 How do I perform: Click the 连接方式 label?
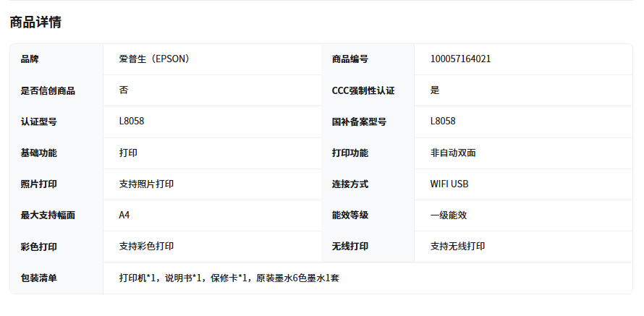(x=350, y=184)
